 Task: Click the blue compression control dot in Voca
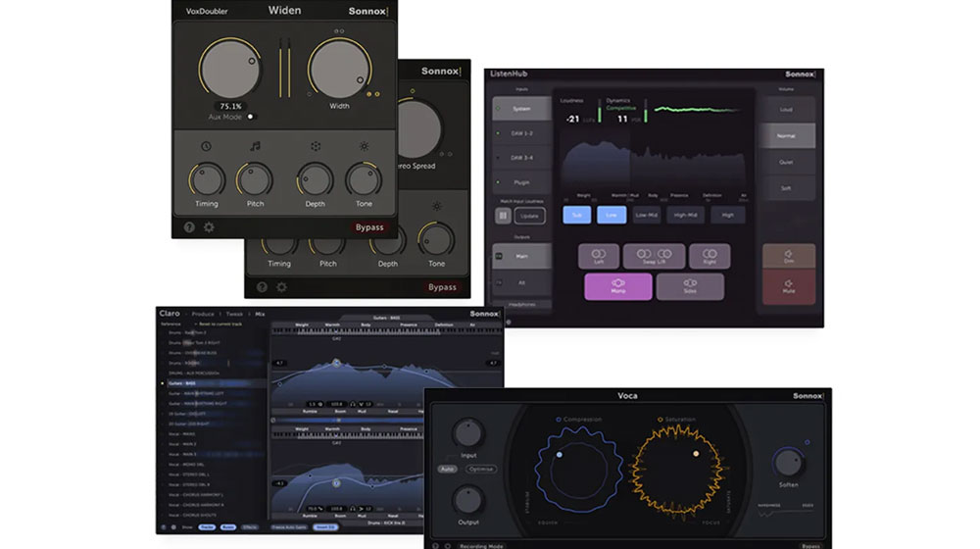pyautogui.click(x=560, y=455)
